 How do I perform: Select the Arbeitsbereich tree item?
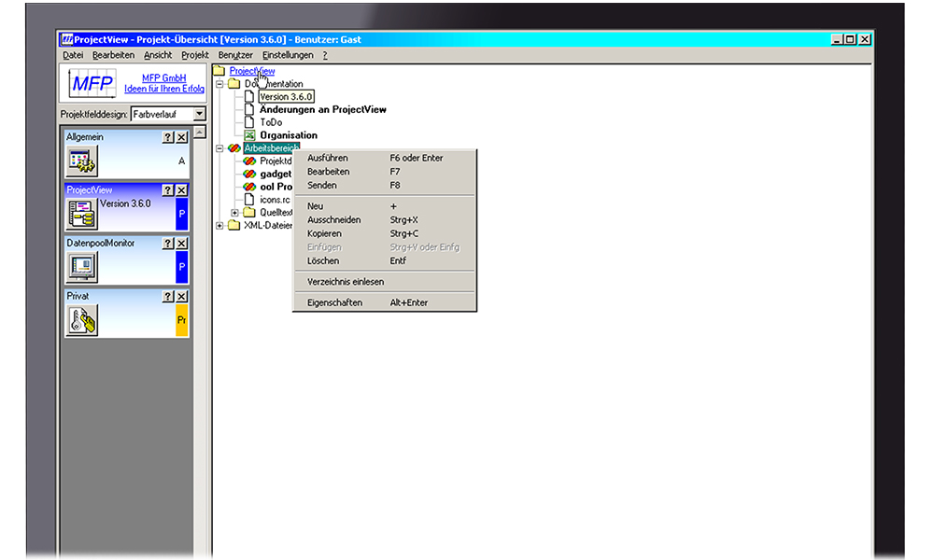click(x=272, y=148)
